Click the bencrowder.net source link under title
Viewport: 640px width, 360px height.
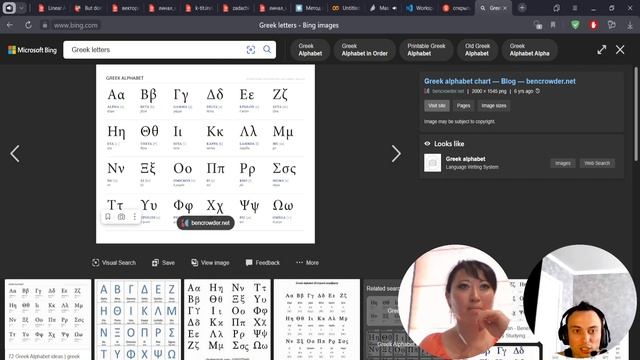click(x=448, y=91)
